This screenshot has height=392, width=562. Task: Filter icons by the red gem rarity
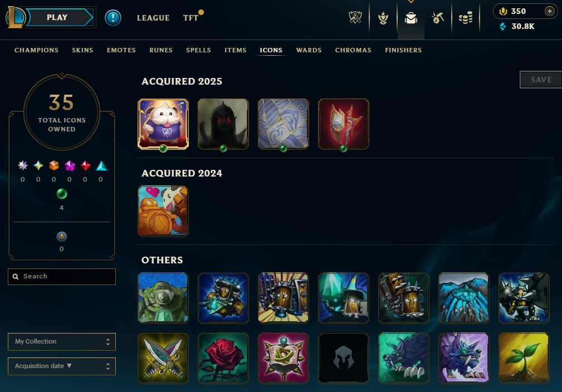click(85, 165)
